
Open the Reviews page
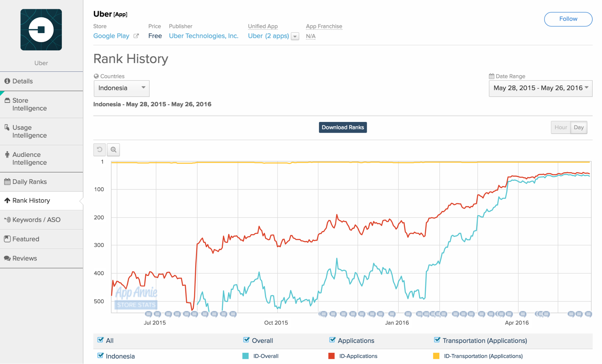point(42,258)
